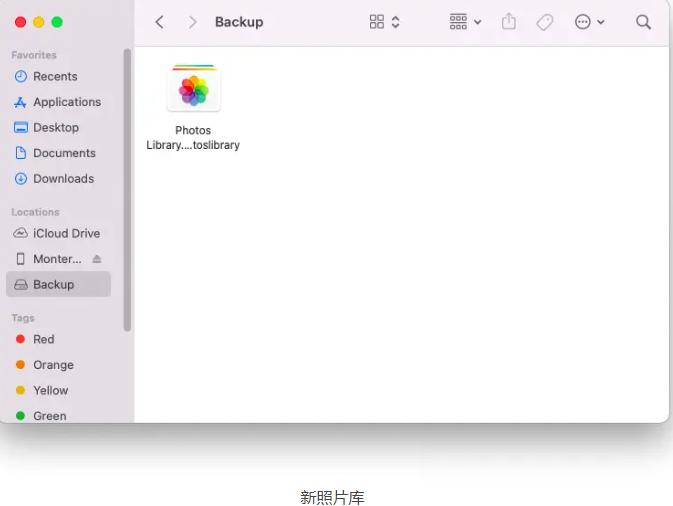Go forward with the right chevron
Image resolution: width=673 pixels, height=506 pixels.
(x=193, y=22)
